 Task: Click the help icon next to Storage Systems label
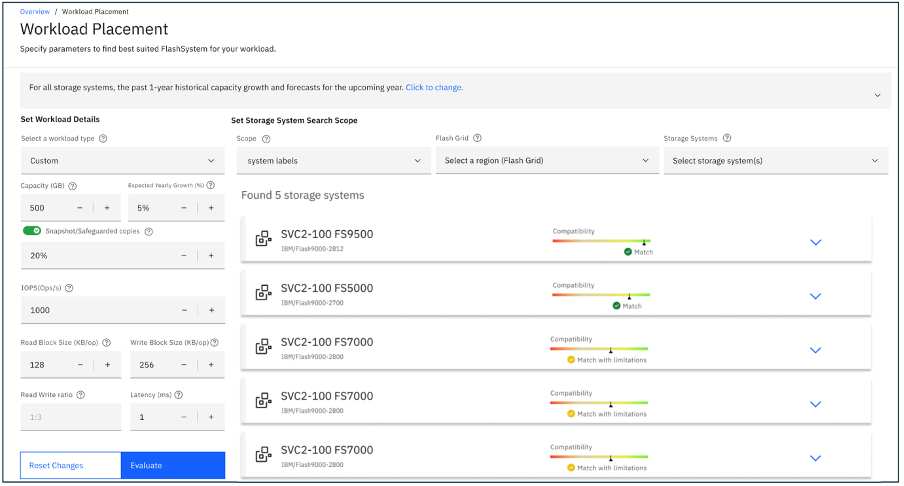tap(727, 138)
